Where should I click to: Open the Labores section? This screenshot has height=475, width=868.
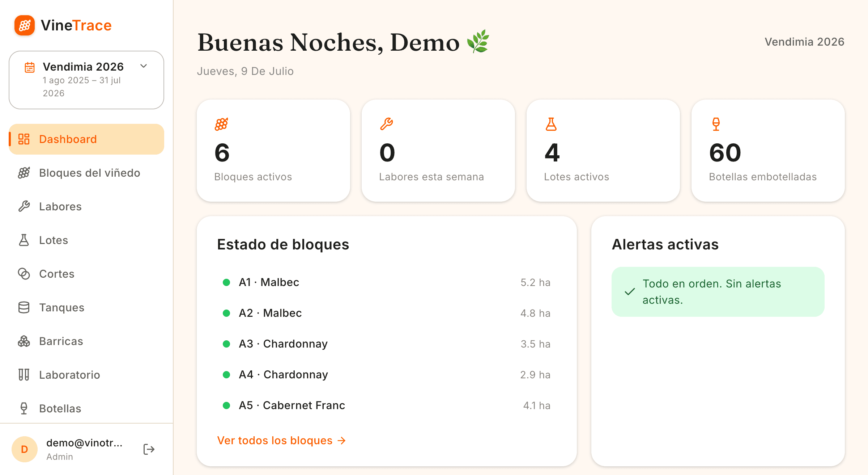click(x=86, y=206)
